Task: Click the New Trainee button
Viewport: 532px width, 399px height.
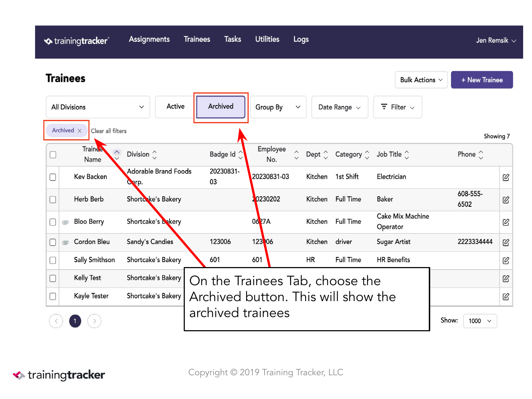Action: (x=482, y=80)
